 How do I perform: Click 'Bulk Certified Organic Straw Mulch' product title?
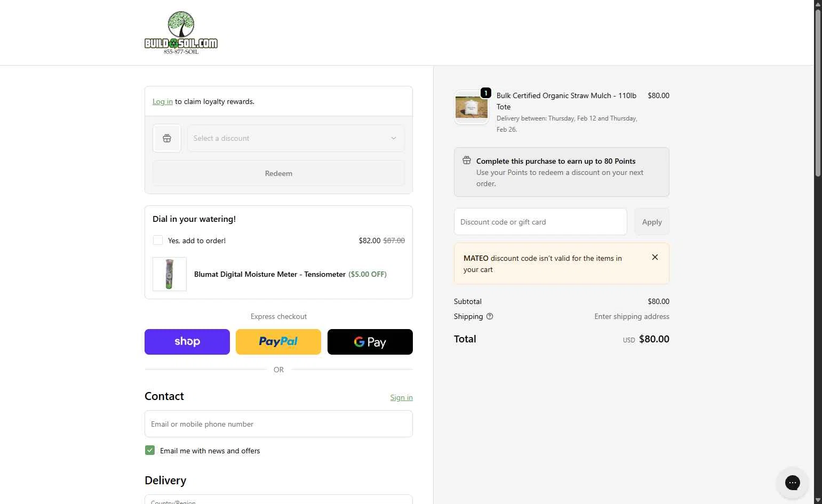(x=566, y=101)
